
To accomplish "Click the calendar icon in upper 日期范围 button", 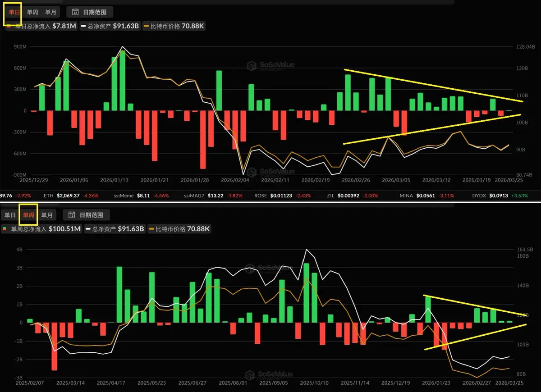I will coord(75,12).
